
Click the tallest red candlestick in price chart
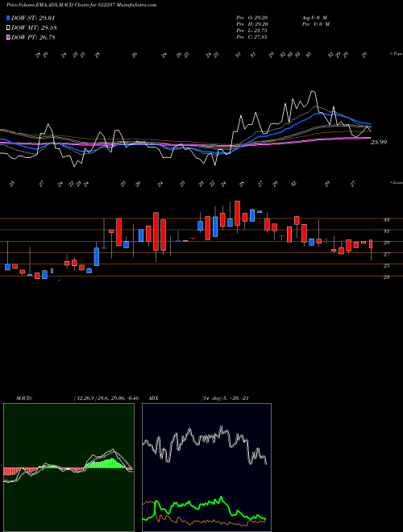156,231
